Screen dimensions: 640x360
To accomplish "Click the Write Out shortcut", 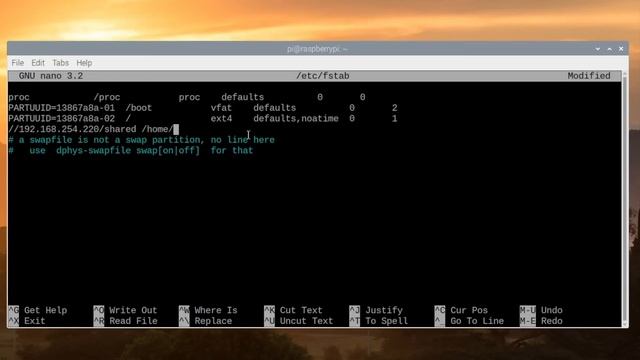I will pos(125,310).
